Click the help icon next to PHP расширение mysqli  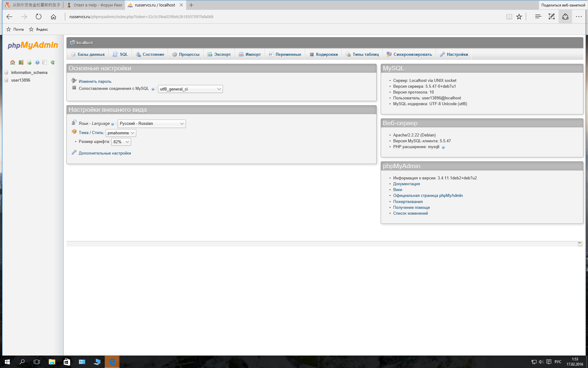pos(443,147)
